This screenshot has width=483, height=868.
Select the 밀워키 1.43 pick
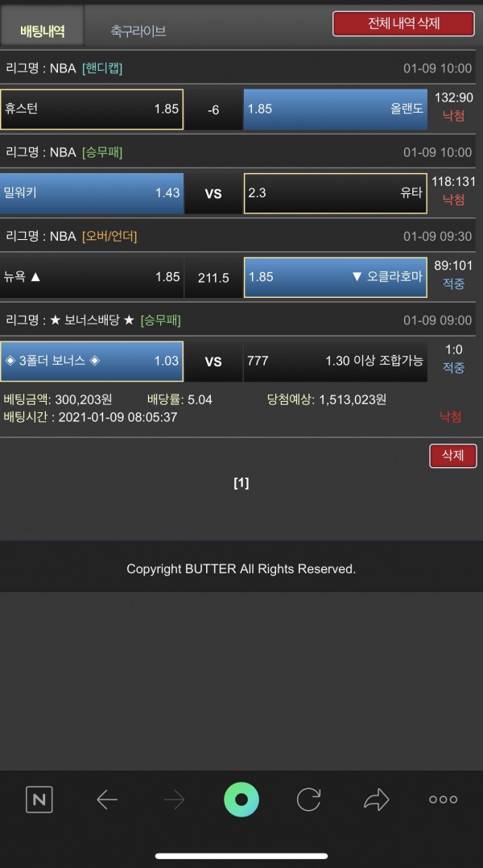click(92, 193)
